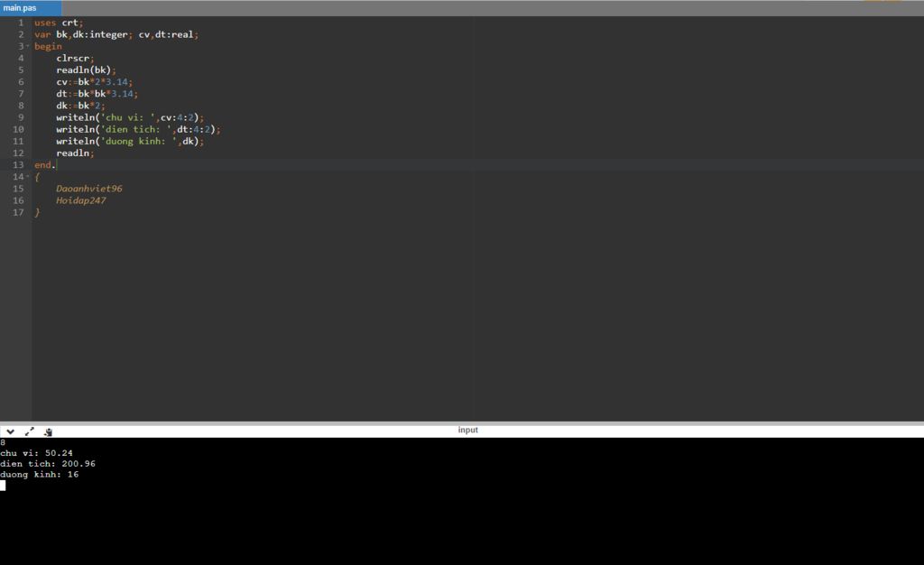Screen dimensions: 924x565
Task: Click line number 1 in the gutter
Action: 21,23
